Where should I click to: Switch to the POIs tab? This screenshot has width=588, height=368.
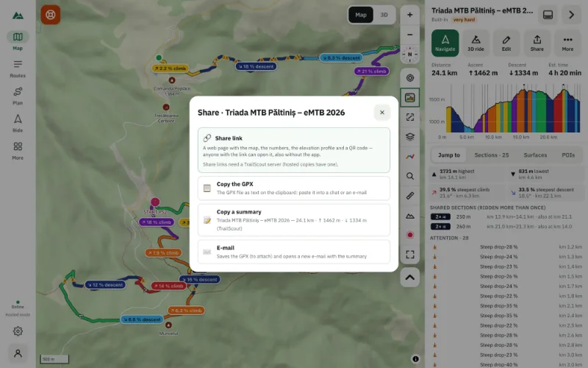(568, 155)
